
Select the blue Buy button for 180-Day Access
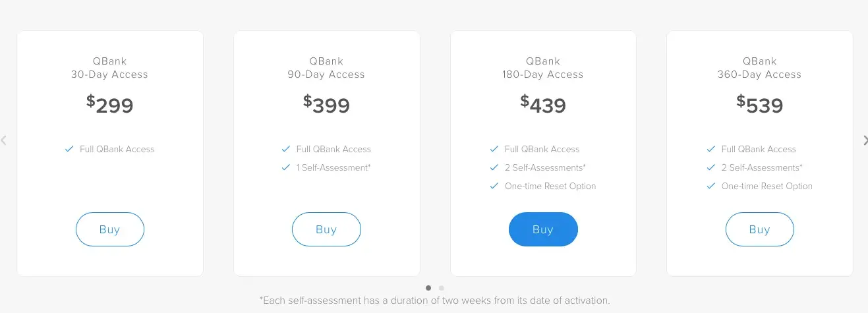542,229
